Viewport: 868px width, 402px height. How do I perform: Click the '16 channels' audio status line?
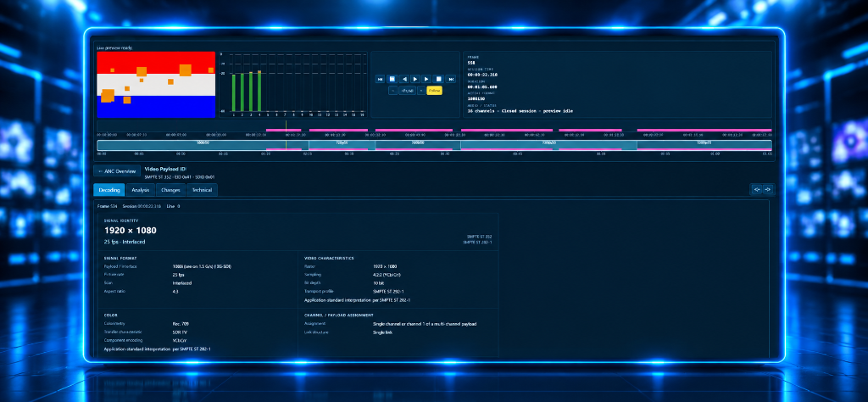[520, 111]
